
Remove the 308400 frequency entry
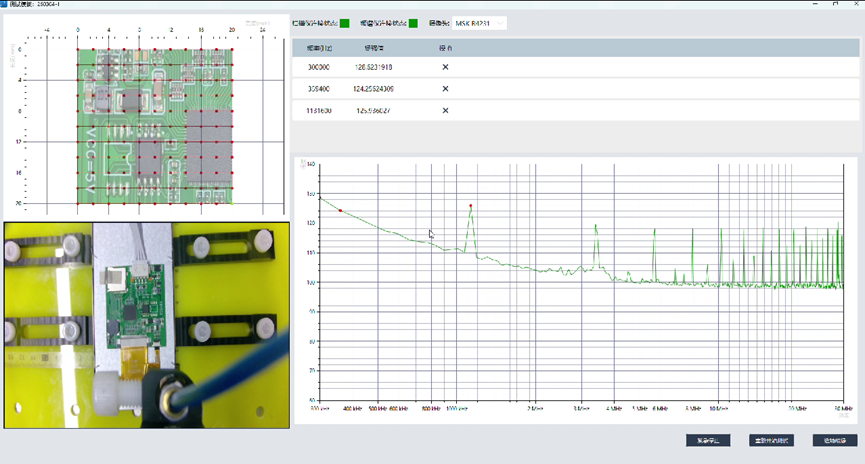click(x=445, y=88)
